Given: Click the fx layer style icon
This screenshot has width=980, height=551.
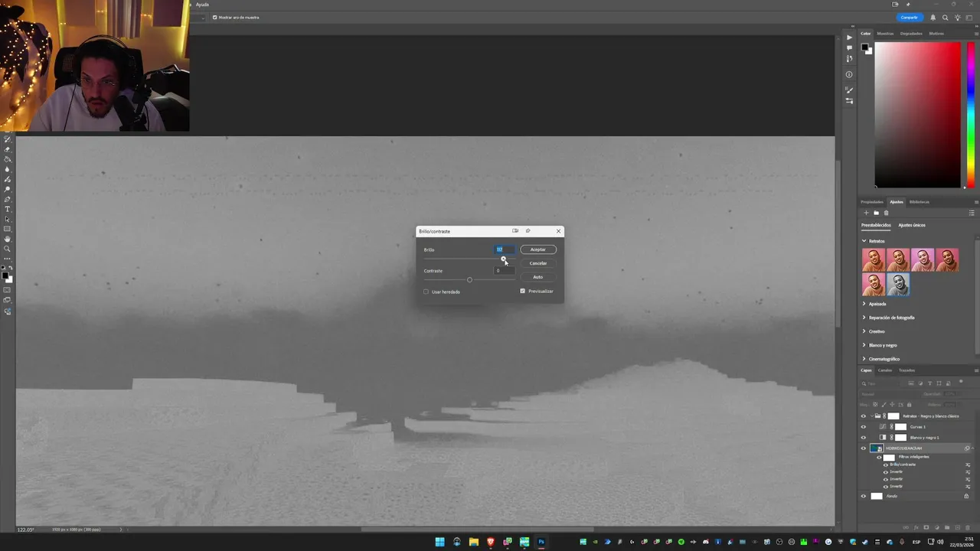Looking at the screenshot, I should pyautogui.click(x=916, y=527).
